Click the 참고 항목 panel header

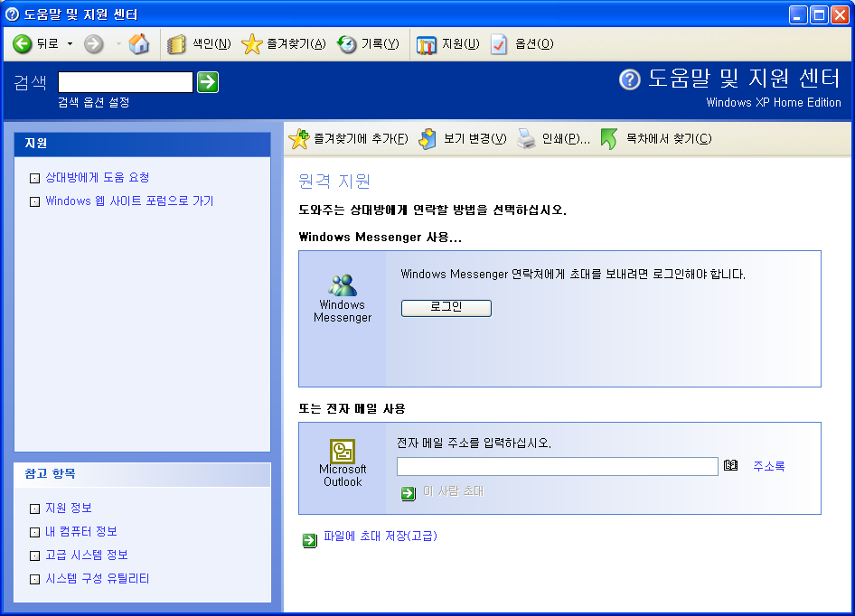pyautogui.click(x=142, y=474)
